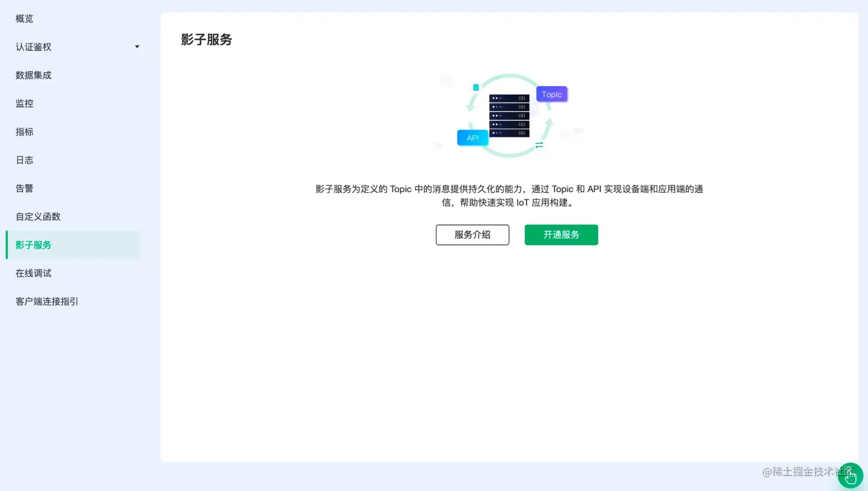Click the Topic badge in the illustration

click(x=551, y=94)
